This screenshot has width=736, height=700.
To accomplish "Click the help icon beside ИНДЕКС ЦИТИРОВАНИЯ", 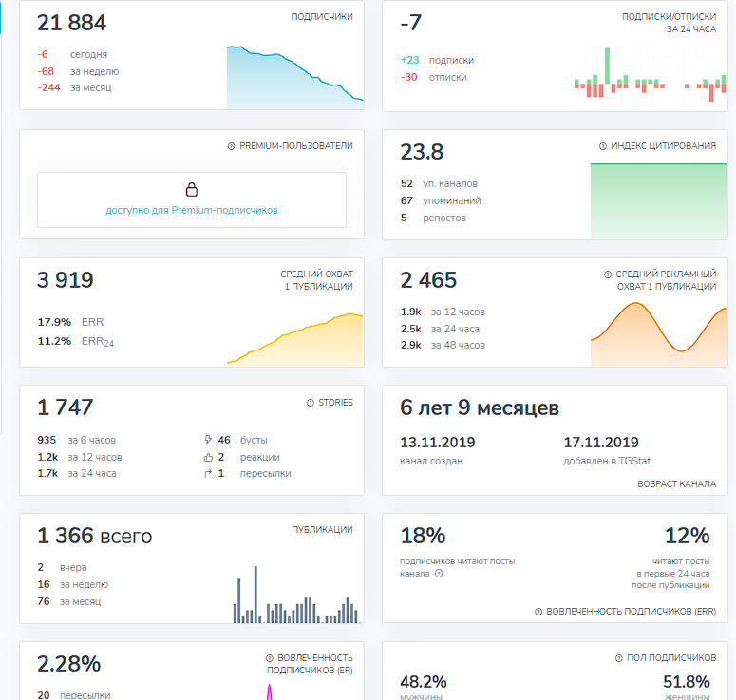I will (603, 146).
